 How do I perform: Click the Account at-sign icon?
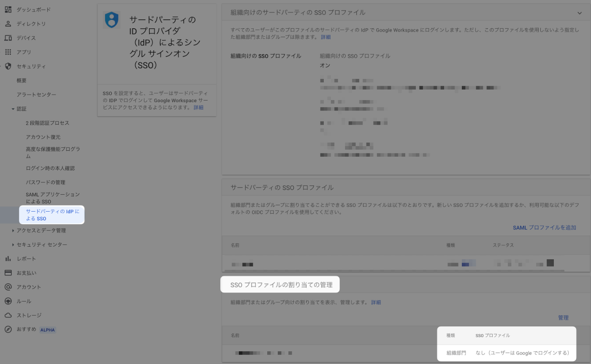coord(8,287)
